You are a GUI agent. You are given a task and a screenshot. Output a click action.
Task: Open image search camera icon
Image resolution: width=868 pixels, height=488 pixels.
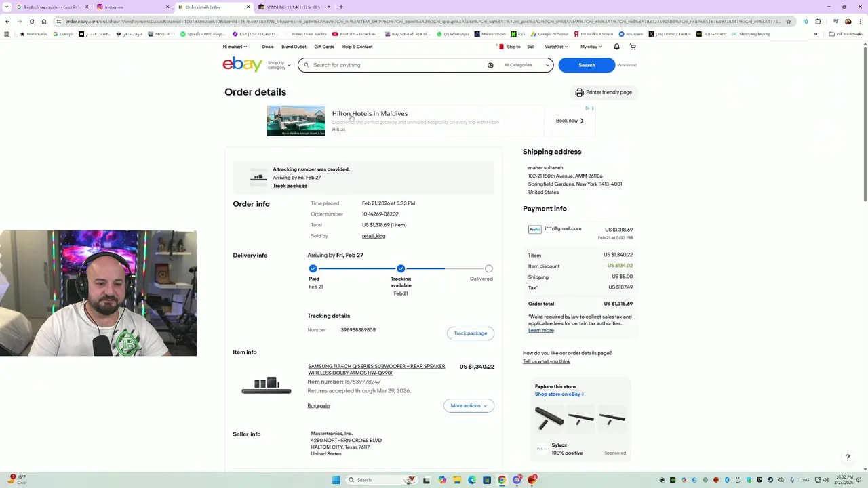[x=490, y=65]
